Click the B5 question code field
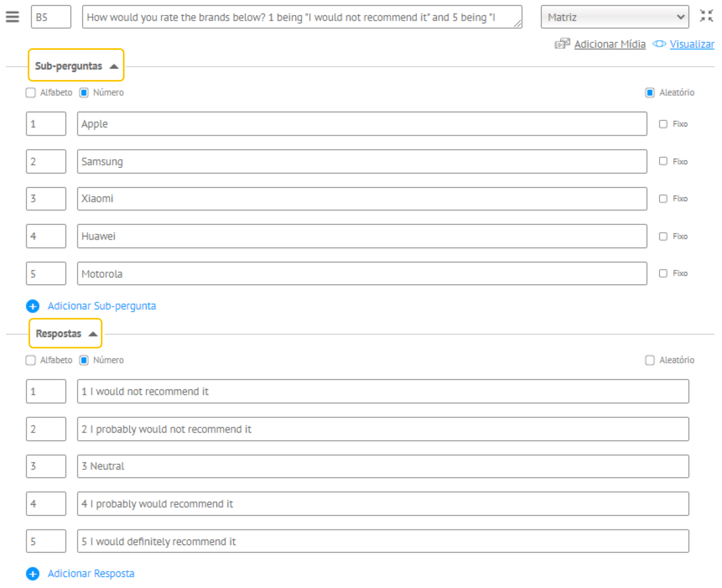The width and height of the screenshot is (722, 588). (51, 17)
